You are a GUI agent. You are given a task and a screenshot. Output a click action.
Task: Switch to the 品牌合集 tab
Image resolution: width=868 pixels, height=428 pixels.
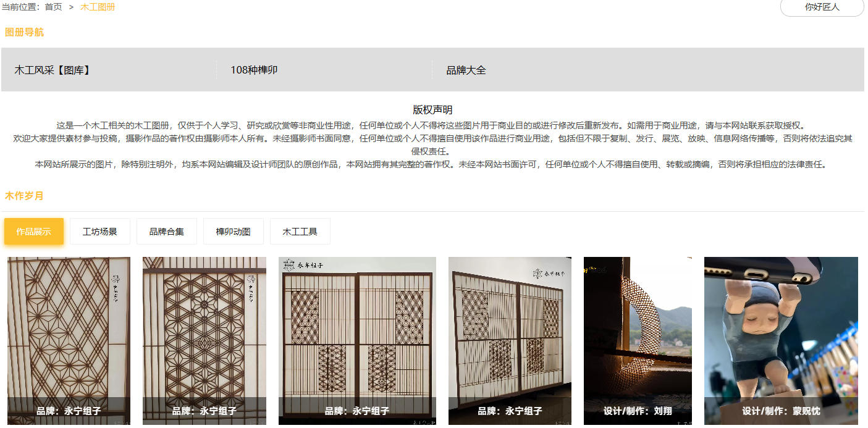pyautogui.click(x=167, y=232)
